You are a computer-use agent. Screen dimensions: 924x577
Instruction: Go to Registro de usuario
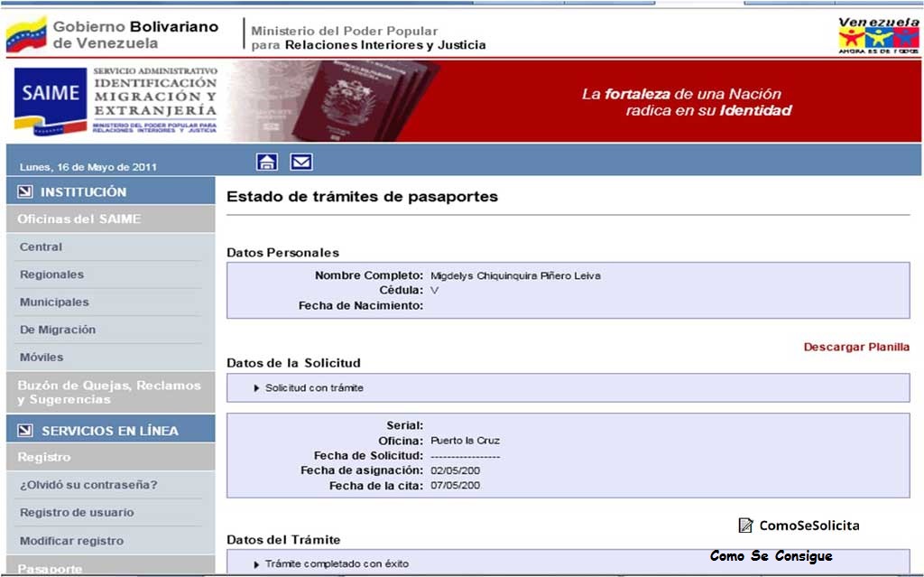(x=77, y=512)
